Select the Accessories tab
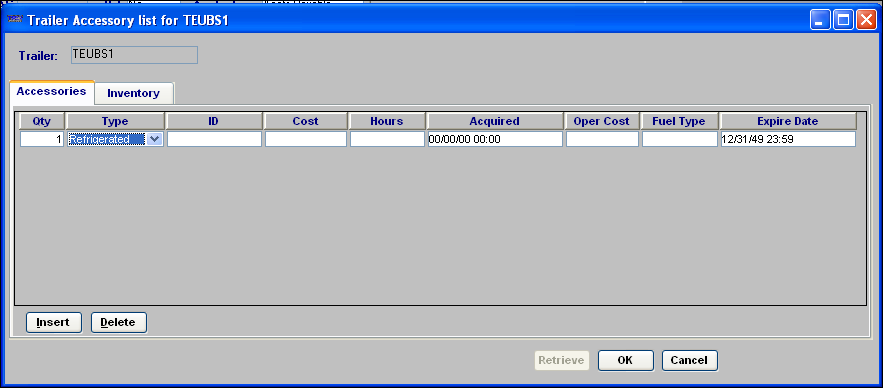This screenshot has width=883, height=388. coord(51,91)
